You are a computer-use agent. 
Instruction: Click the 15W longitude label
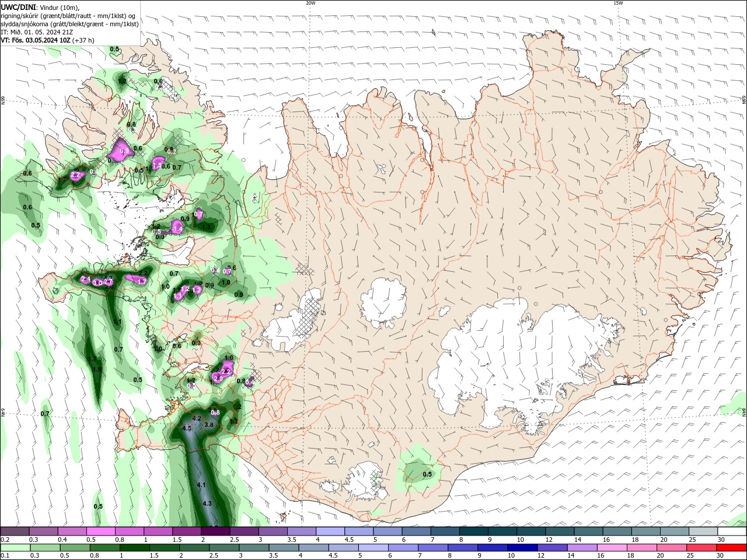(x=617, y=3)
